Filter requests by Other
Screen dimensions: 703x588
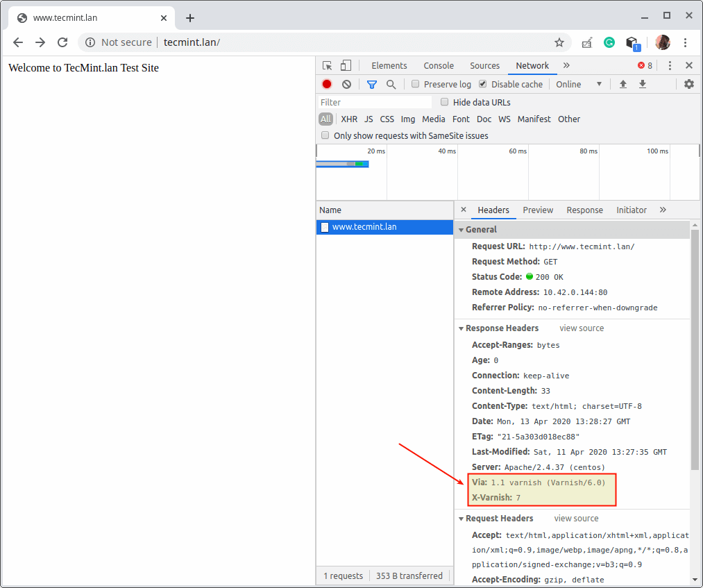coord(569,119)
